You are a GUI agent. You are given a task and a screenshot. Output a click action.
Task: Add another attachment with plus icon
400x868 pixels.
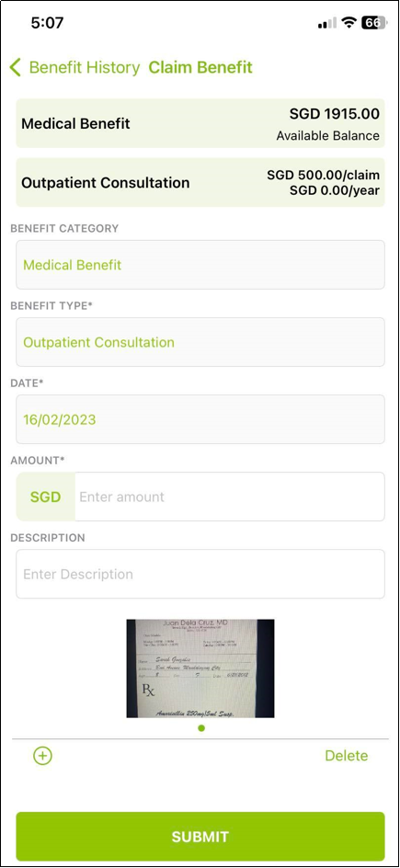tap(42, 756)
